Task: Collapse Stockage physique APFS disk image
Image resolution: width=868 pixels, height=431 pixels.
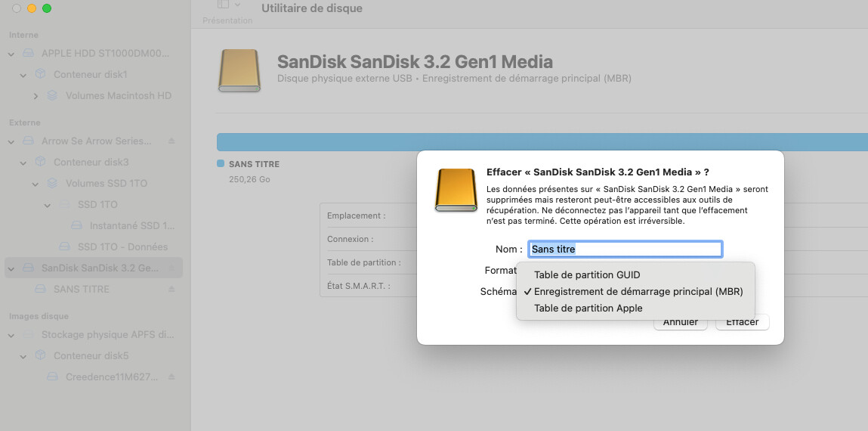Action: click(11, 335)
